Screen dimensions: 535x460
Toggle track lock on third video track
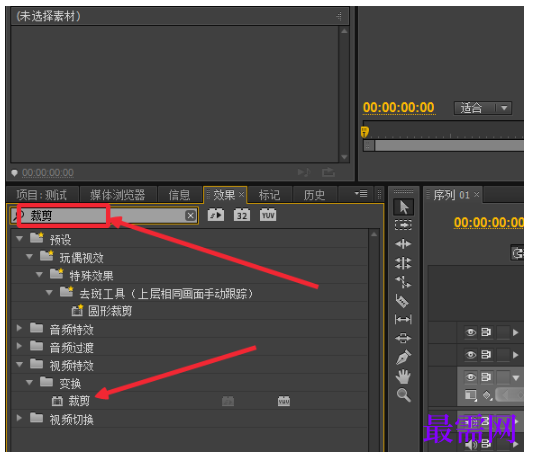coord(503,377)
